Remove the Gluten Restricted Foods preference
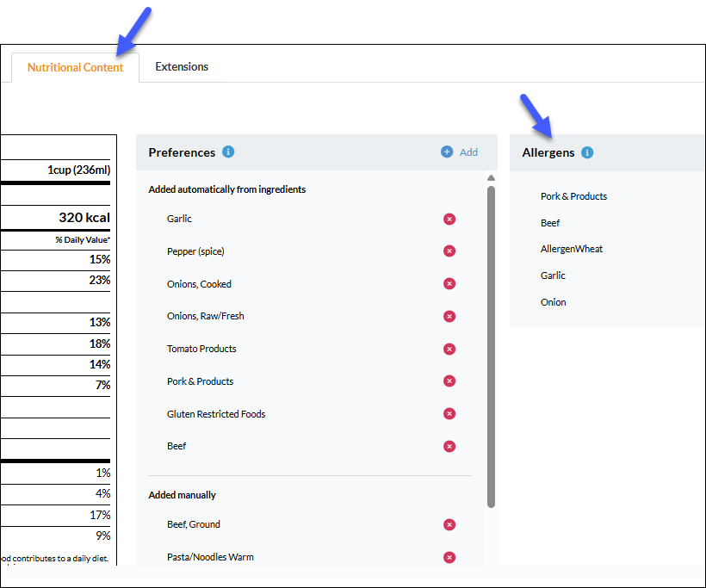This screenshot has height=588, width=706. [x=449, y=413]
